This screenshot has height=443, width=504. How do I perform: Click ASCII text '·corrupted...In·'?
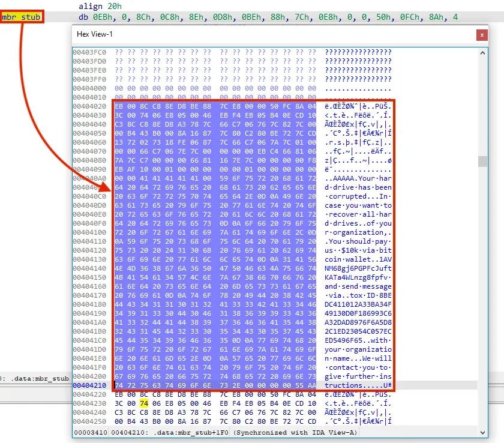click(358, 196)
